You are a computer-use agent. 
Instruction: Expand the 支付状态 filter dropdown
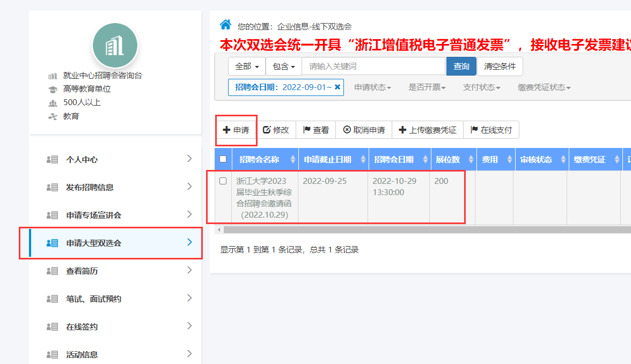pos(481,87)
